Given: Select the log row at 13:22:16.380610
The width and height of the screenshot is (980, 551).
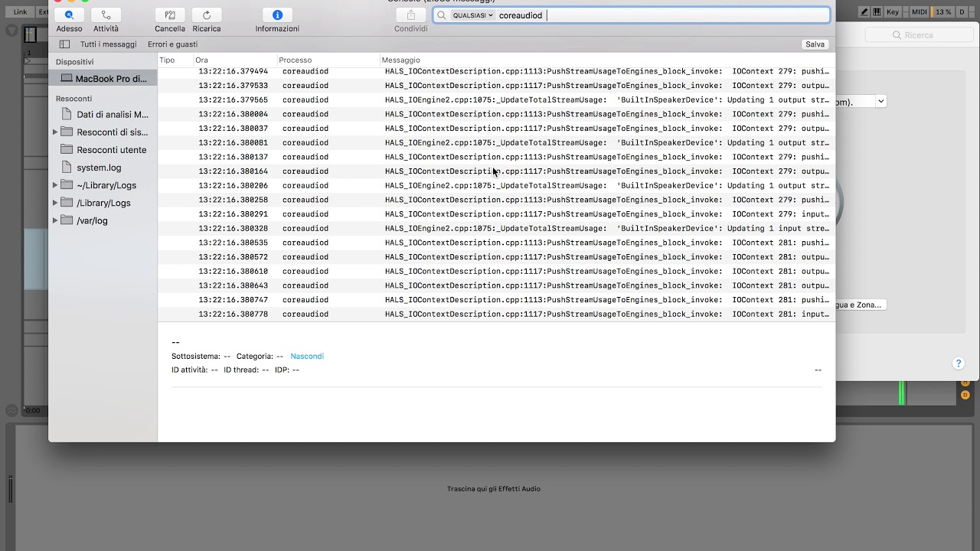Looking at the screenshot, I should [x=496, y=271].
